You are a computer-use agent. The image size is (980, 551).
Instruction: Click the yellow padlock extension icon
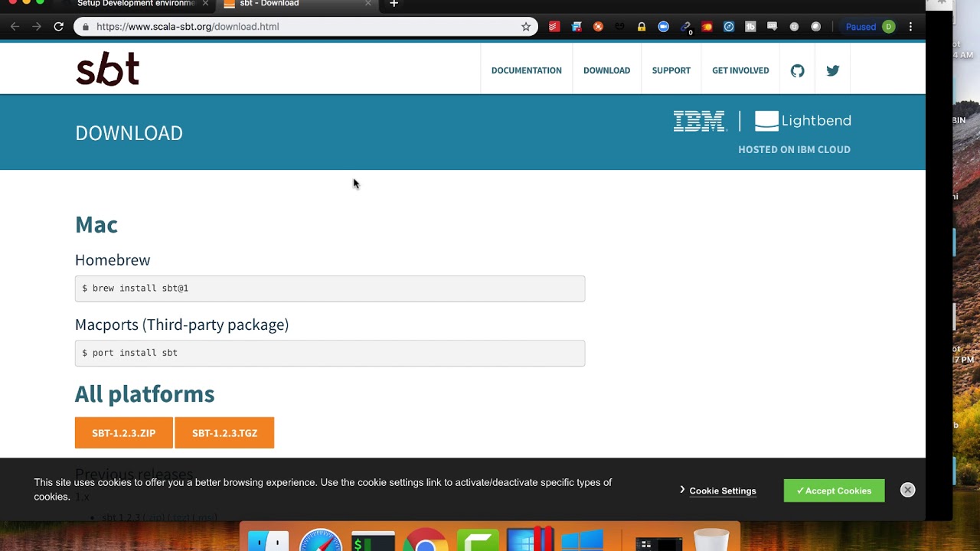point(642,27)
